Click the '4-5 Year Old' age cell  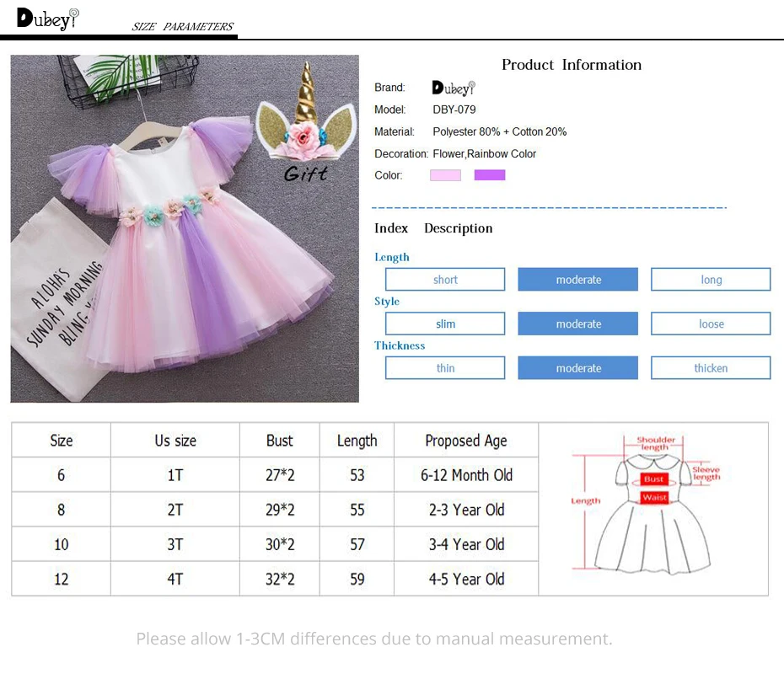pos(466,579)
